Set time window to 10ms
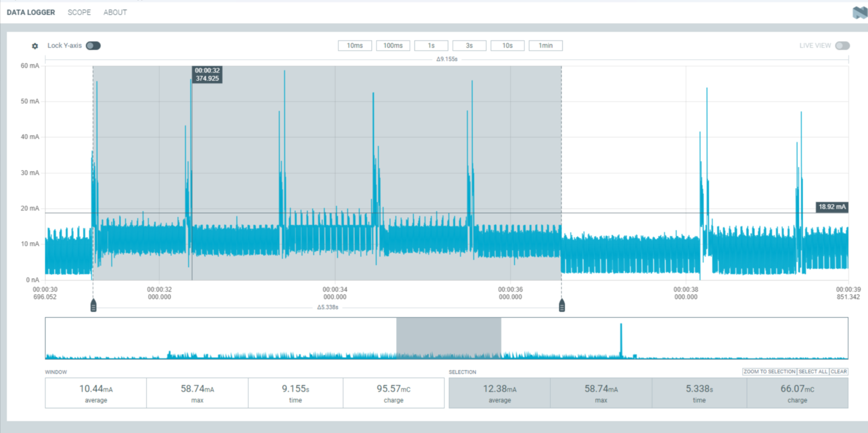Image resolution: width=868 pixels, height=433 pixels. pos(355,46)
